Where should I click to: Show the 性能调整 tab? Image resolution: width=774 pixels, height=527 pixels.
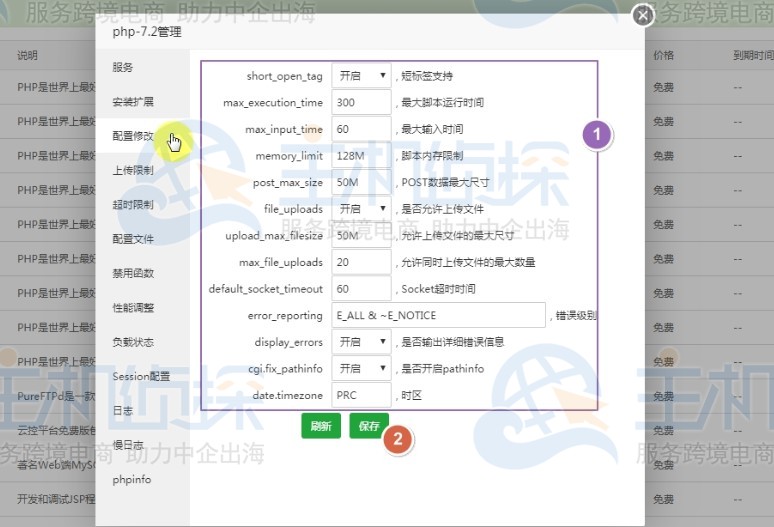(x=133, y=308)
